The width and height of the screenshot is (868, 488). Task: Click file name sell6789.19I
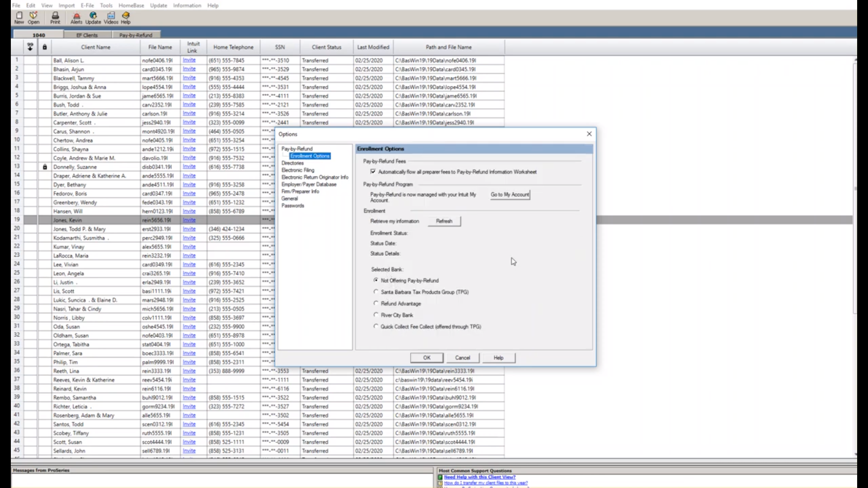coord(156,451)
